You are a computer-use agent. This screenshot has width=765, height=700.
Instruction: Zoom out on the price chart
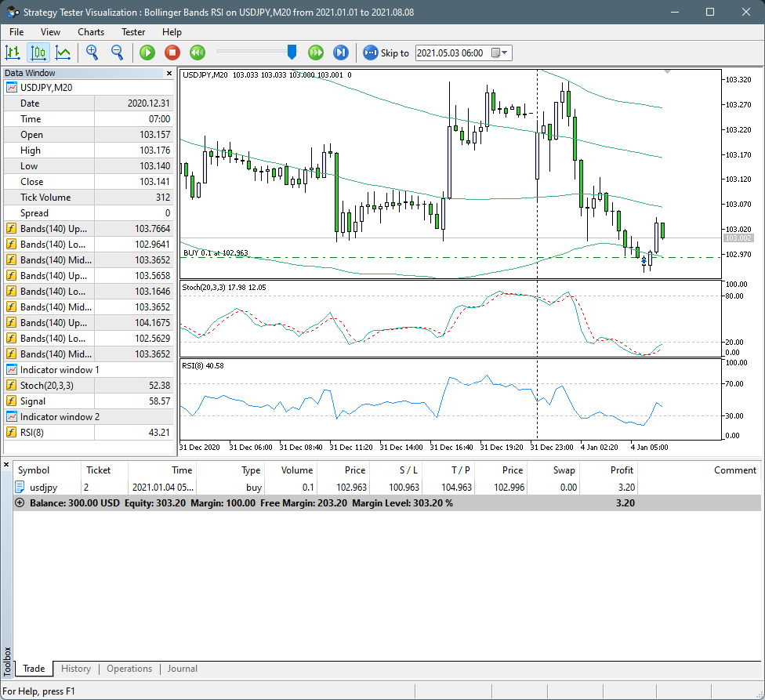116,53
